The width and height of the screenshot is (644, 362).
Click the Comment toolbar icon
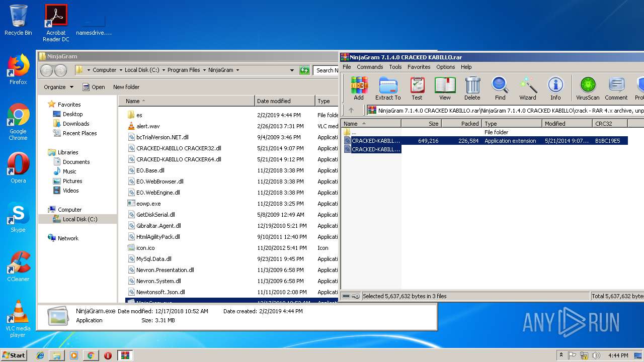pos(616,88)
